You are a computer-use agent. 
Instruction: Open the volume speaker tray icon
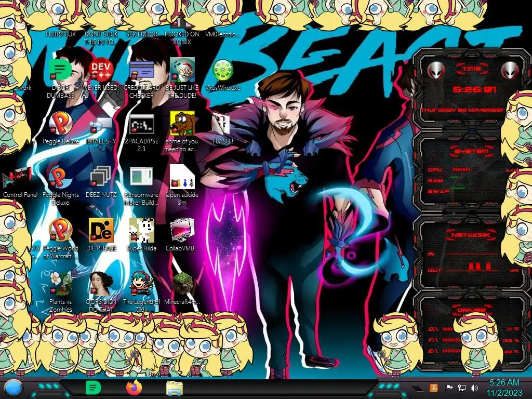tap(474, 388)
